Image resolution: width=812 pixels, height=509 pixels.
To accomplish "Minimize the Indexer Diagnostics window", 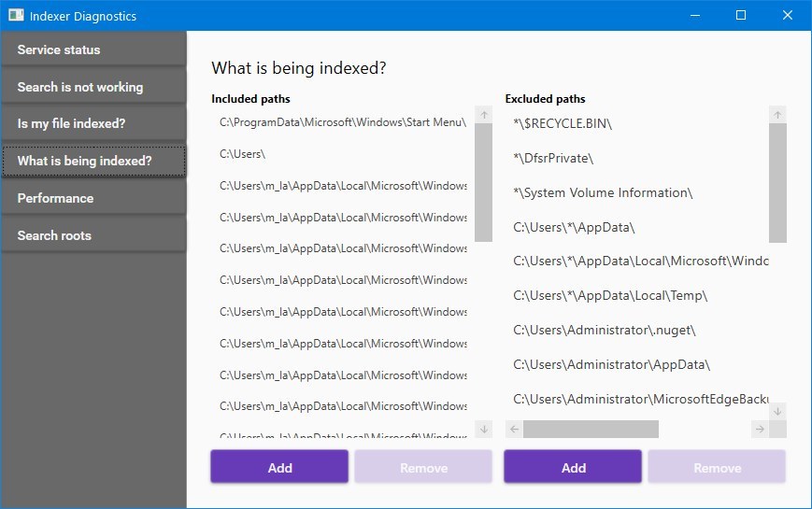I will [695, 16].
